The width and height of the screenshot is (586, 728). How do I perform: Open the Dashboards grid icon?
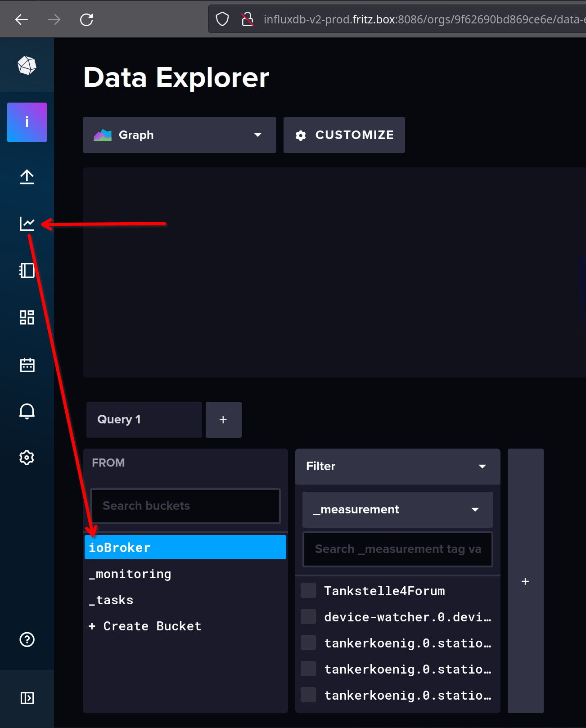27,317
